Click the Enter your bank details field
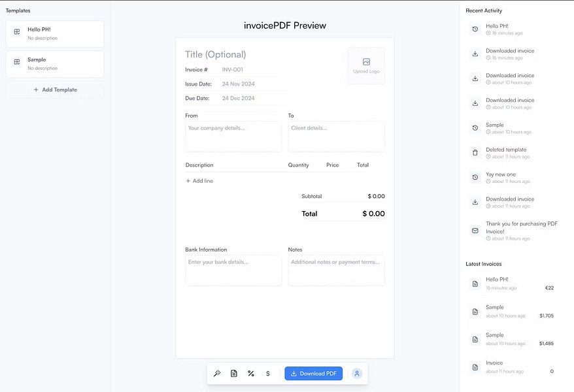The image size is (574, 392). pyautogui.click(x=233, y=270)
